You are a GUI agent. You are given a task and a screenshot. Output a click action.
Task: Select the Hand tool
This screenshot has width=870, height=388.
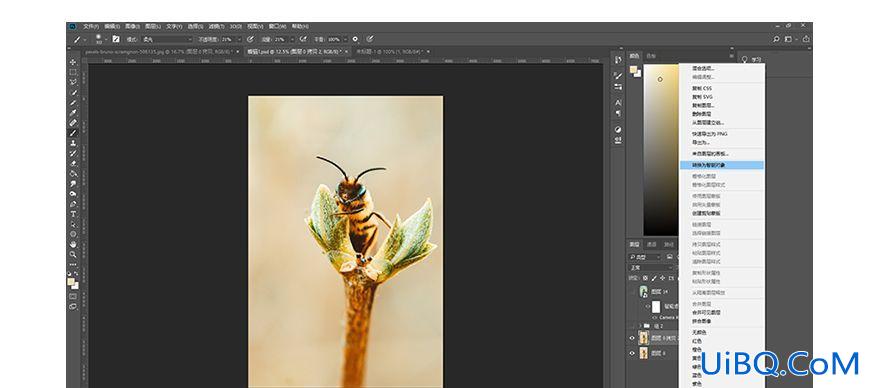point(73,244)
